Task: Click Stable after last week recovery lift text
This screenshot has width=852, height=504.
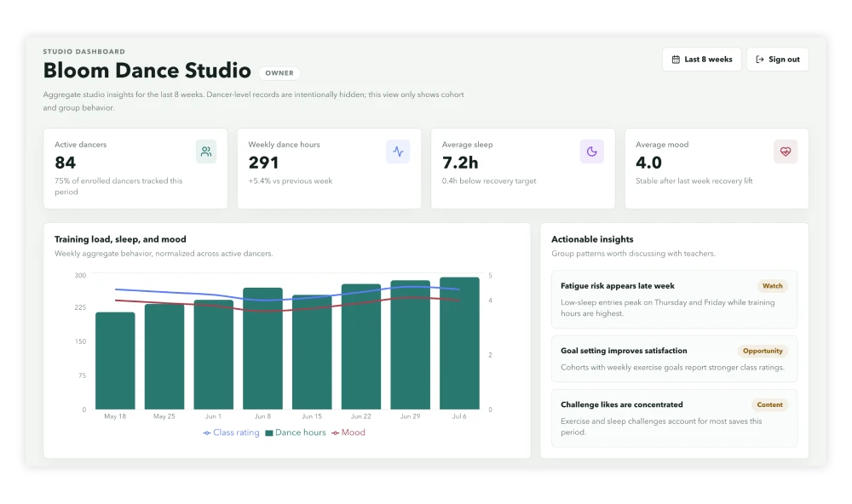Action: pyautogui.click(x=694, y=180)
